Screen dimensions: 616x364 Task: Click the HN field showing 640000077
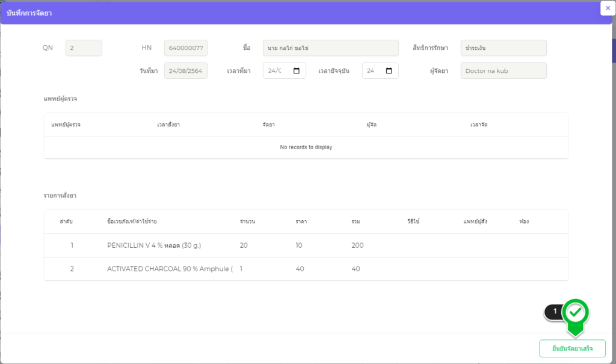click(185, 48)
